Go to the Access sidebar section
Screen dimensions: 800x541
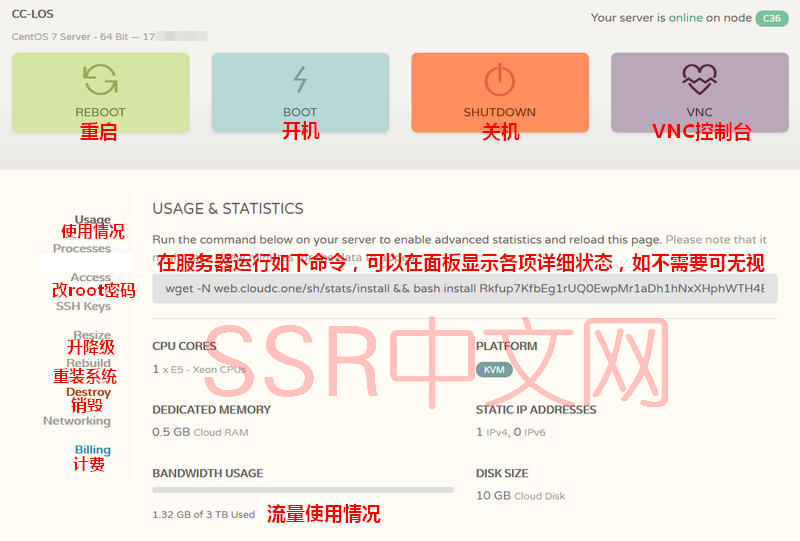90,277
